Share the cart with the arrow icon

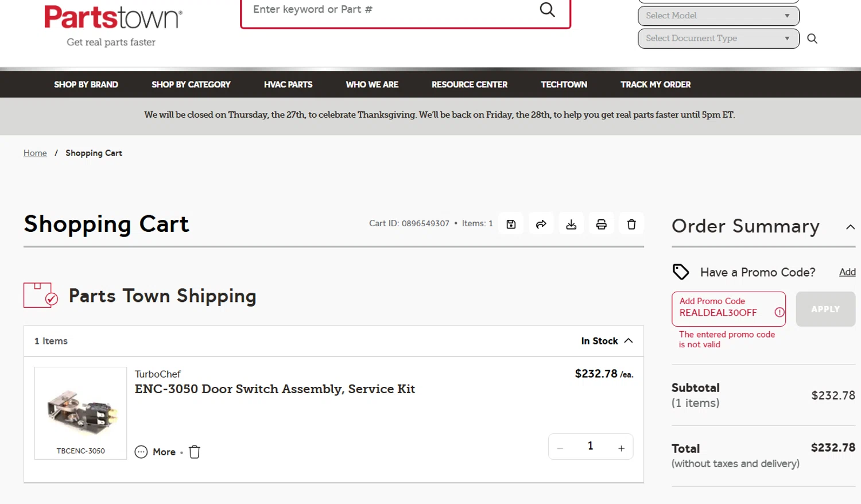pyautogui.click(x=541, y=224)
